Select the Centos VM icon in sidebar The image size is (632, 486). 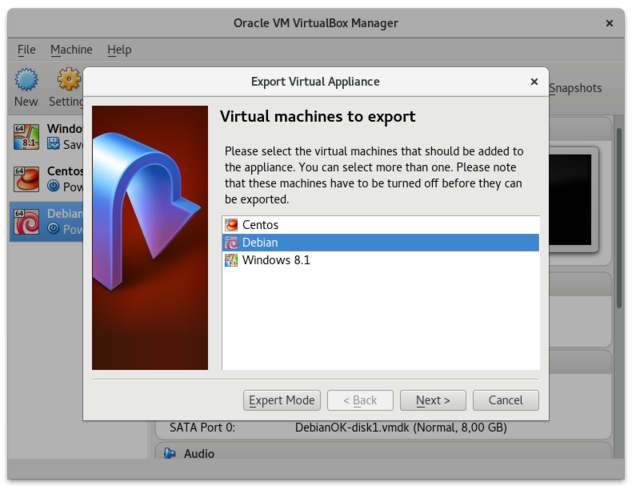tap(26, 179)
